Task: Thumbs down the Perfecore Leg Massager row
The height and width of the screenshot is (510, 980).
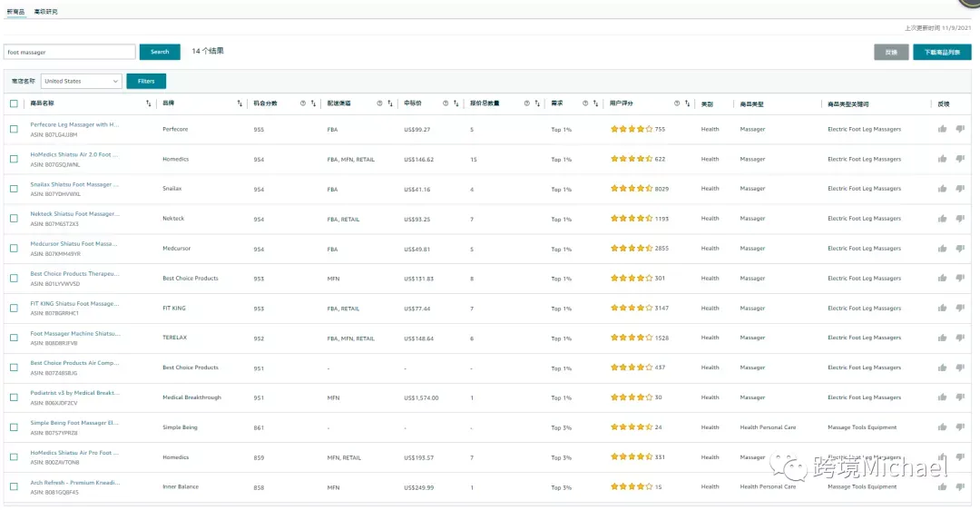Action: [960, 129]
